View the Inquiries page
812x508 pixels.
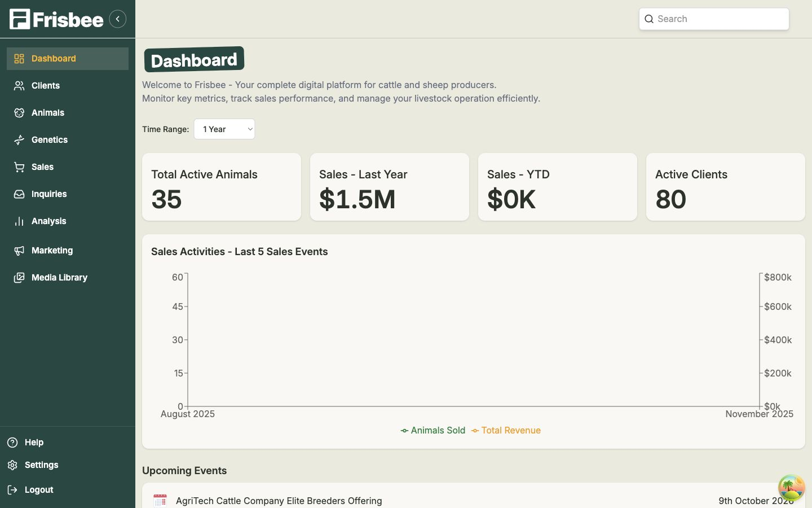click(68, 194)
